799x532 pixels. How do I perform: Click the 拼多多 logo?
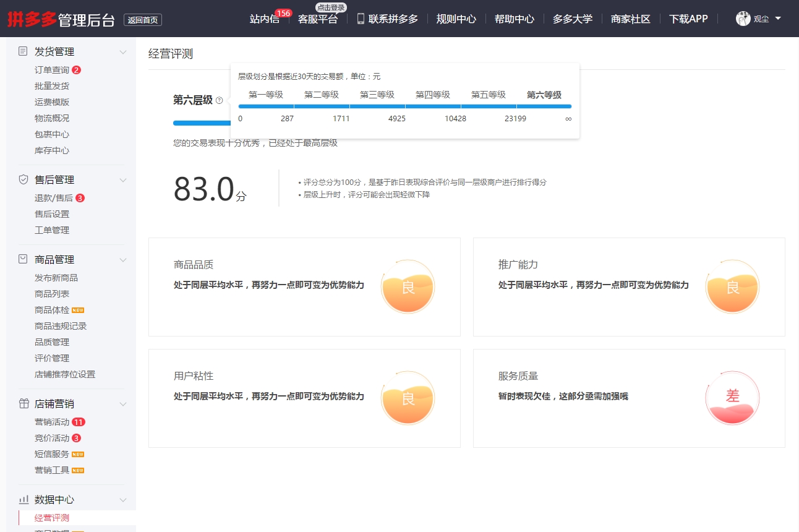coord(32,19)
